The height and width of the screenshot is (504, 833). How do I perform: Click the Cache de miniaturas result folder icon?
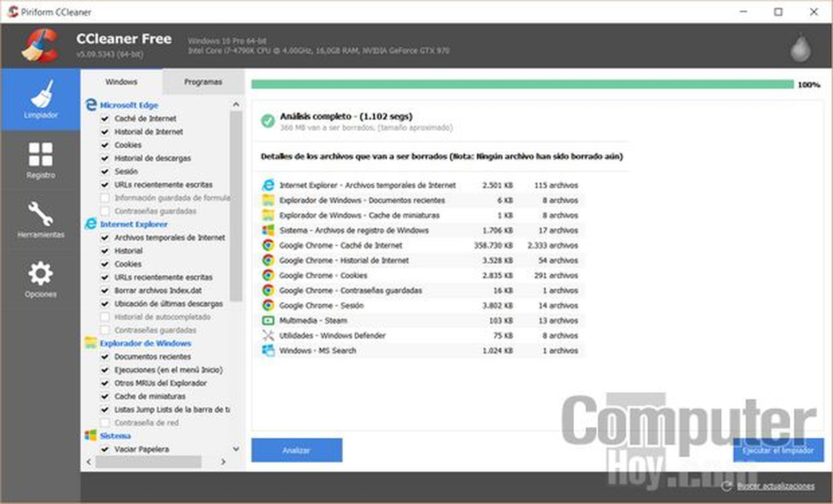268,215
